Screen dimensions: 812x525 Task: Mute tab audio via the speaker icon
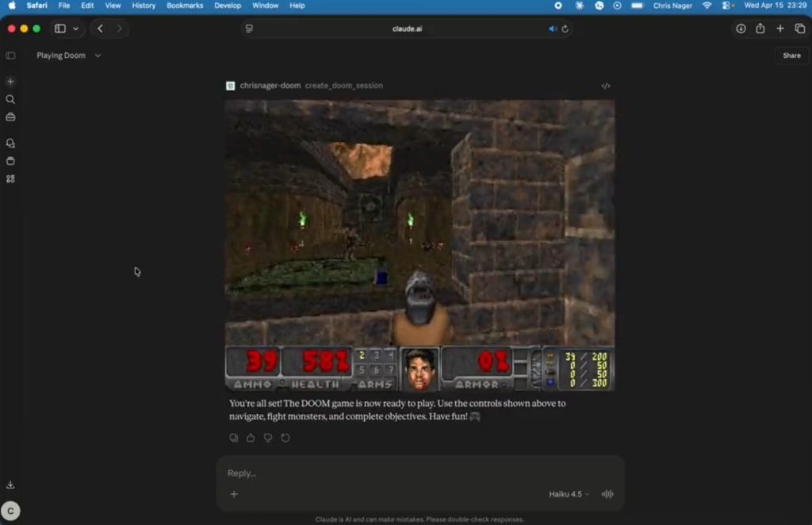553,29
